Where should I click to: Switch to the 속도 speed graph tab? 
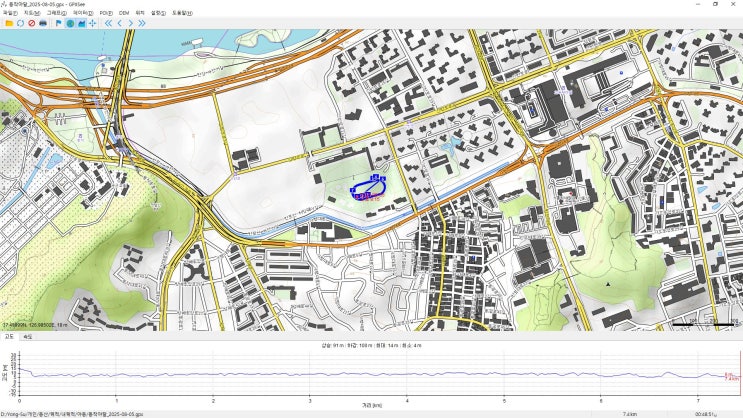27,336
